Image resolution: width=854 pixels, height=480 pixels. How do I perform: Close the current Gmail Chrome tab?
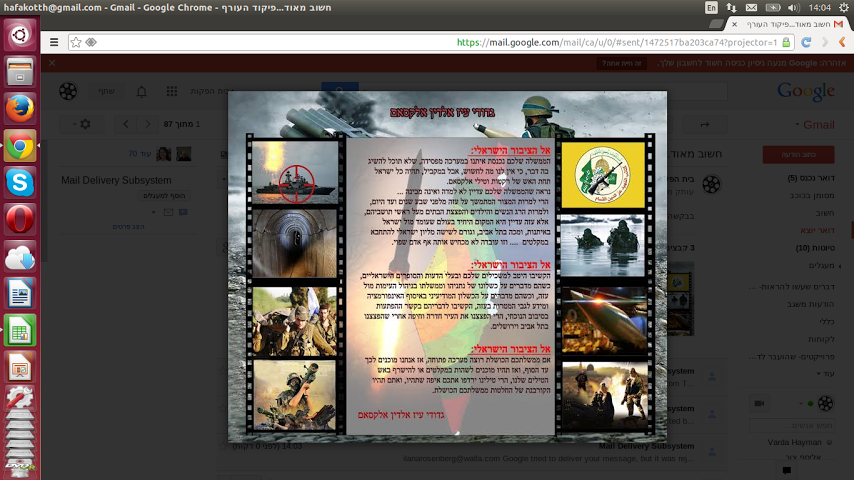[734, 25]
